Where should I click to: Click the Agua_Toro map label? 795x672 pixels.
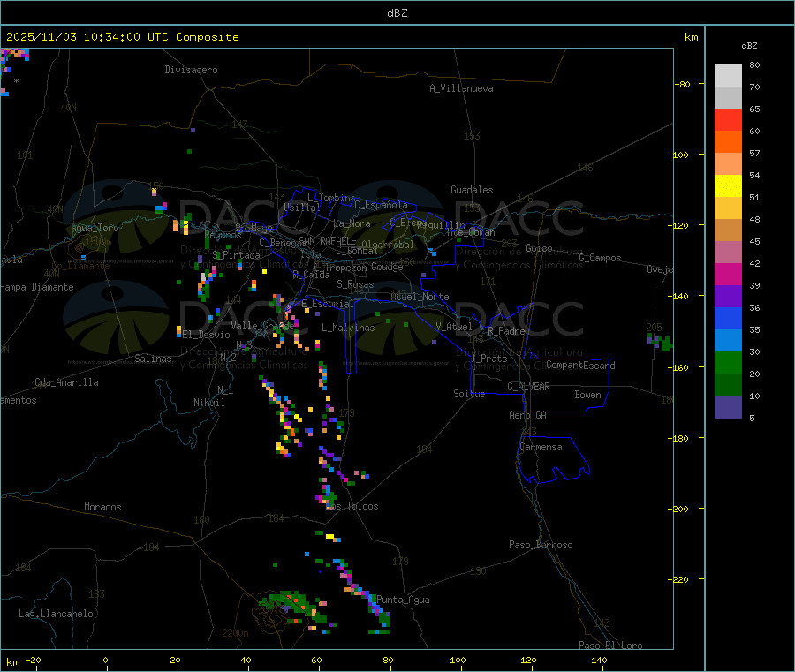pos(95,228)
